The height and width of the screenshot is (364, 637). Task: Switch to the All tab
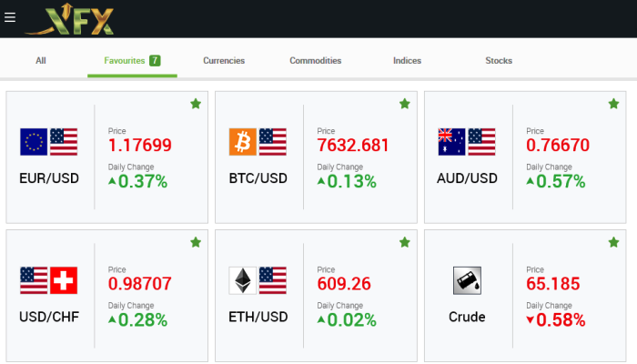[41, 61]
